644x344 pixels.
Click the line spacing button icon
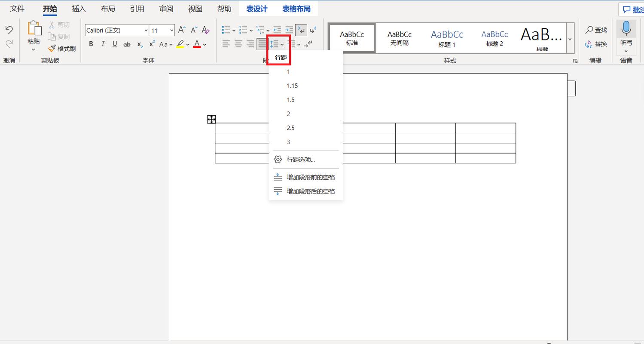[x=275, y=44]
